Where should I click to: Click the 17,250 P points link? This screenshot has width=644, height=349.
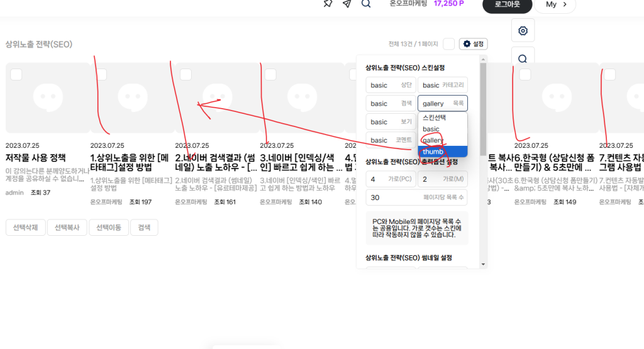pyautogui.click(x=448, y=4)
